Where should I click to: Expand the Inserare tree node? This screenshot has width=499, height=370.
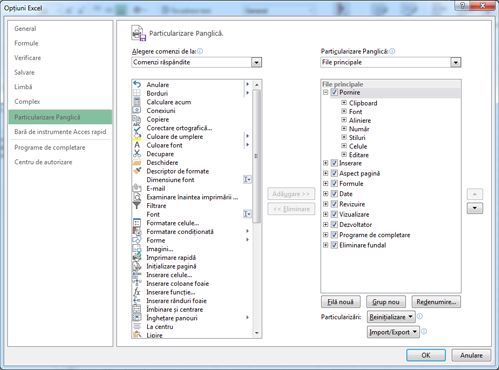click(326, 163)
